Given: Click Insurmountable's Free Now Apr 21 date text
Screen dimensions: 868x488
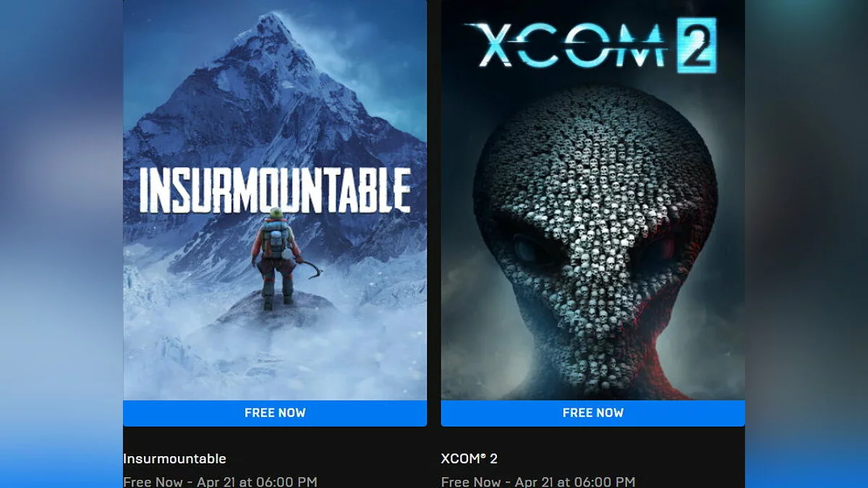Looking at the screenshot, I should point(220,481).
